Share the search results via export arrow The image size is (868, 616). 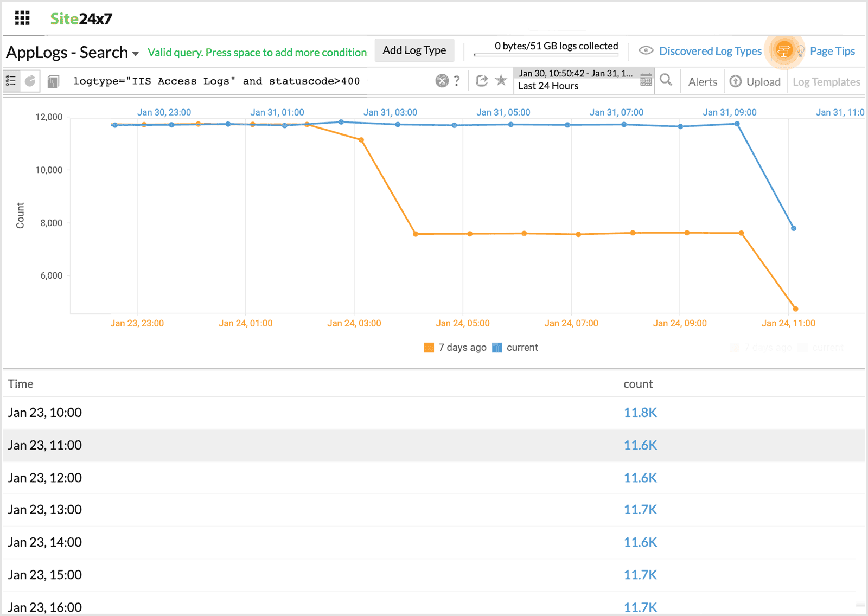[x=482, y=80]
